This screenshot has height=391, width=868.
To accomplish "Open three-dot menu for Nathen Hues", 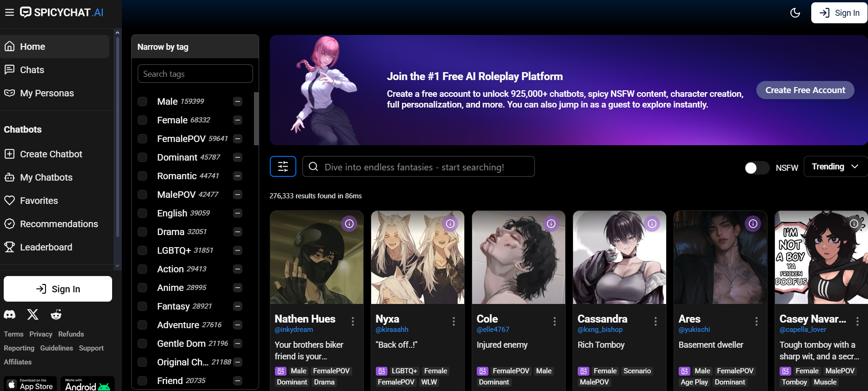I will pos(353,321).
